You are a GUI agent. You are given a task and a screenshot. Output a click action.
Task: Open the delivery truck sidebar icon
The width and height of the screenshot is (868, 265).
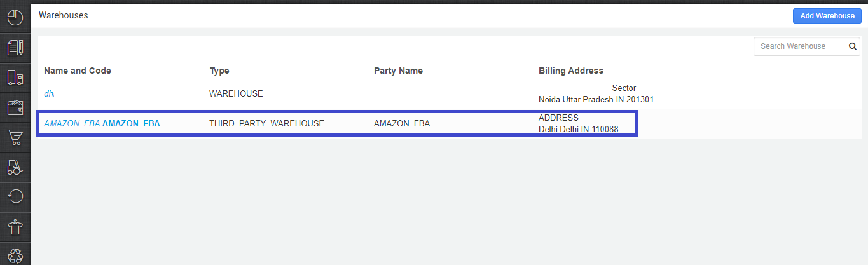coord(15,78)
